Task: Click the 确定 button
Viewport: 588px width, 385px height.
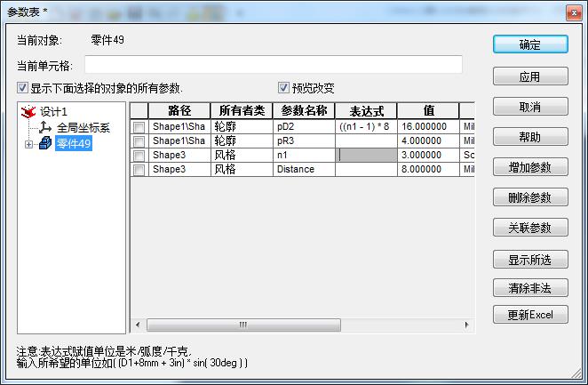Action: tap(530, 44)
